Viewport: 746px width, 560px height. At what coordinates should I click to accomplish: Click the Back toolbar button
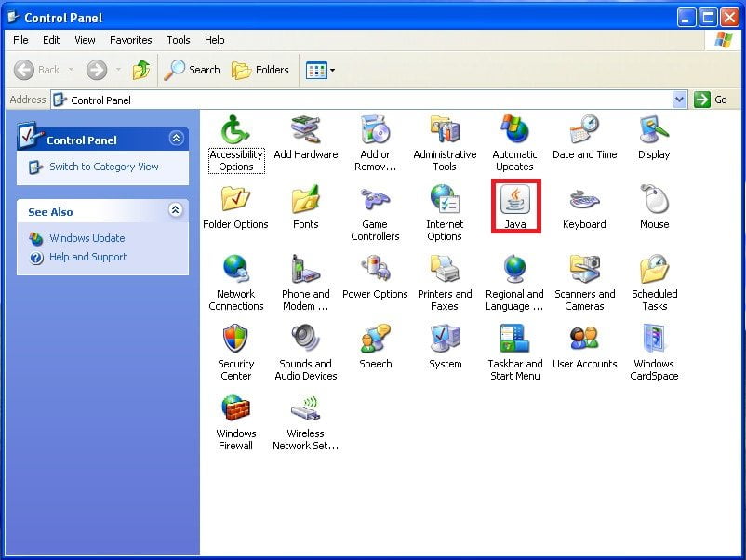click(37, 70)
